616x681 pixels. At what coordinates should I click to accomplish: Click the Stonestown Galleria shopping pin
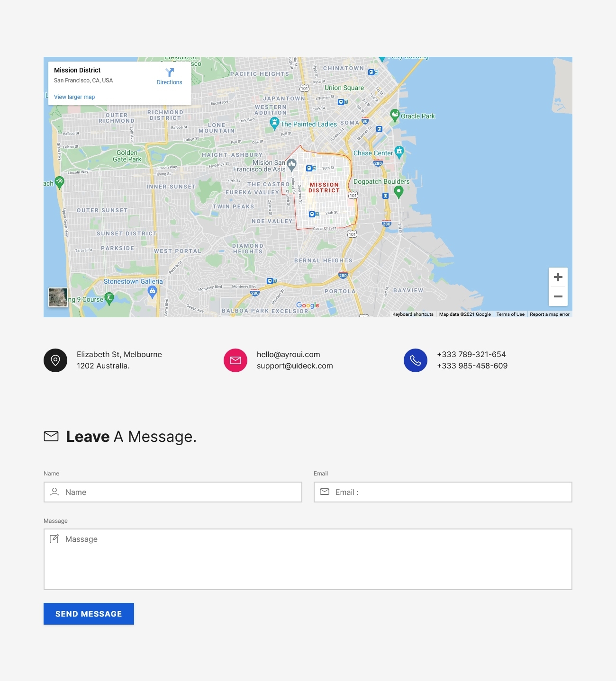coord(152,292)
